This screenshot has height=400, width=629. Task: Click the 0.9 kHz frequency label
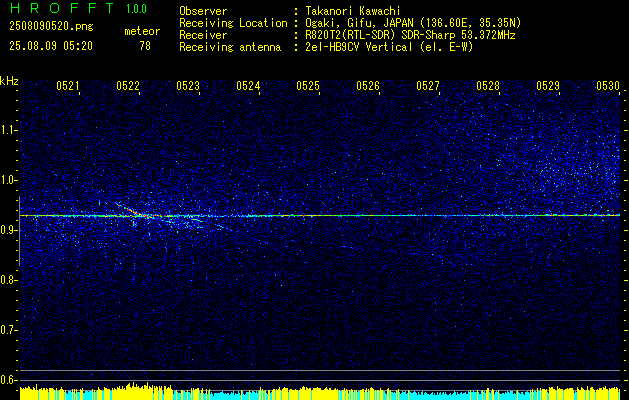click(x=8, y=230)
